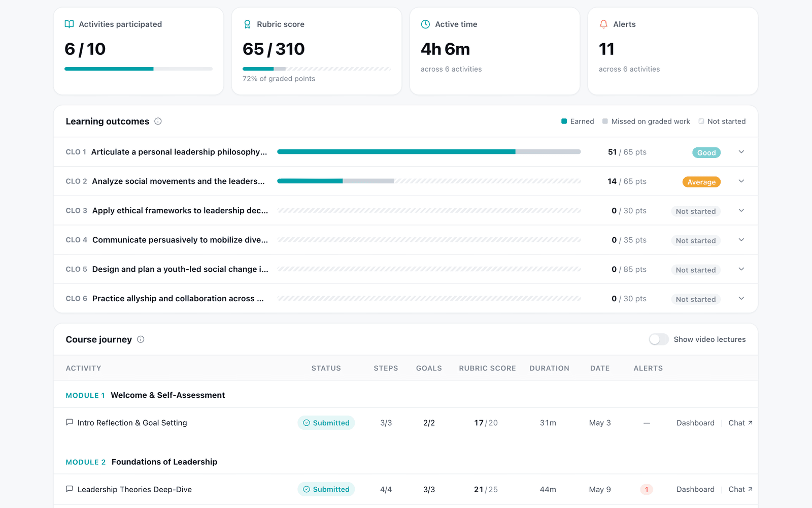Click the 0 / 85 pts score
This screenshot has width=812, height=508.
(629, 269)
